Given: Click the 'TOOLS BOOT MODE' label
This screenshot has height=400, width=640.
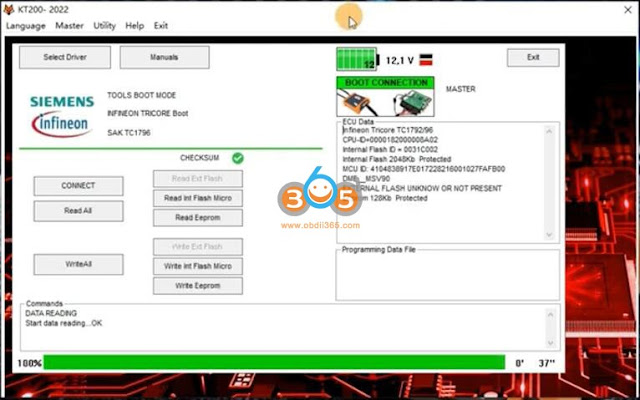Looking at the screenshot, I should (142, 95).
